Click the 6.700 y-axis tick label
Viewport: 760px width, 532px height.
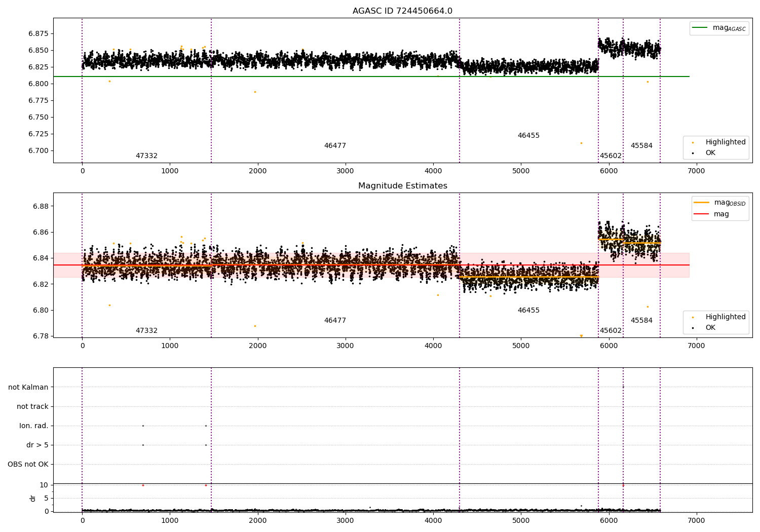pos(38,150)
